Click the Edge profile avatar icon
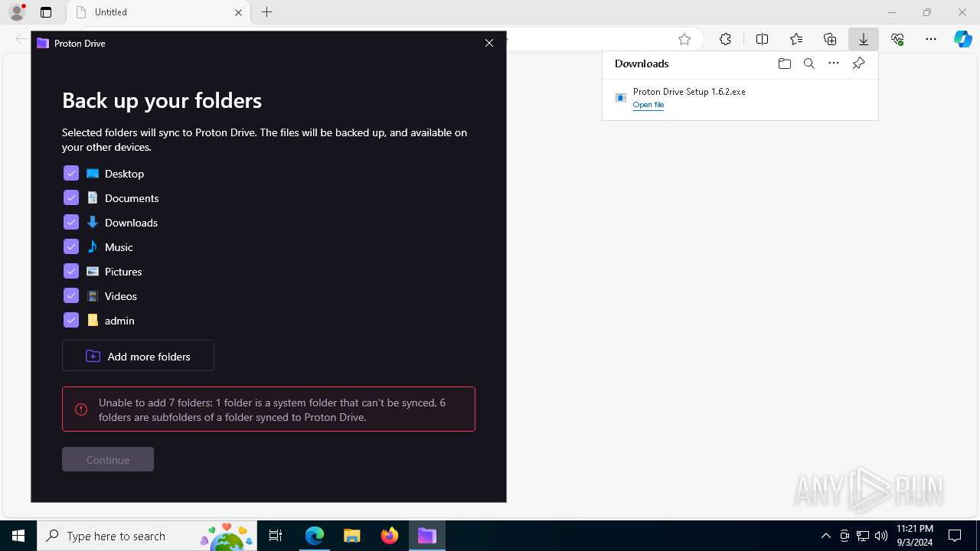Viewport: 980px width, 551px height. point(17,12)
